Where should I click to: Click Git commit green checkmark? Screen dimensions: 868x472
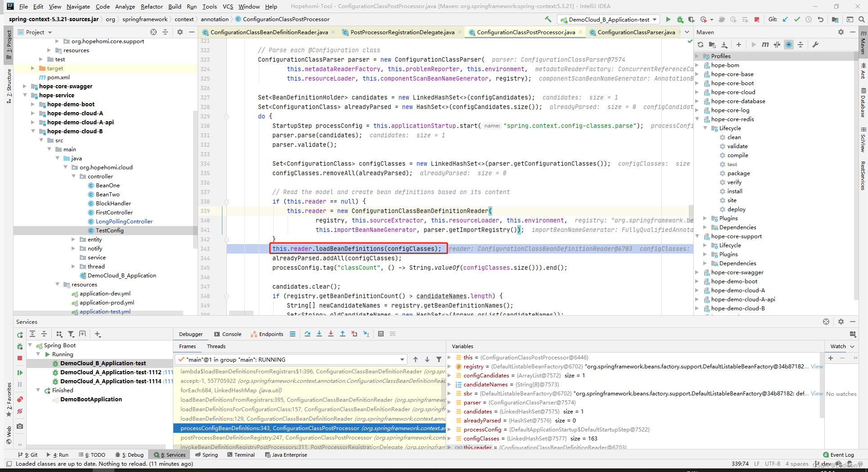[x=797, y=19]
